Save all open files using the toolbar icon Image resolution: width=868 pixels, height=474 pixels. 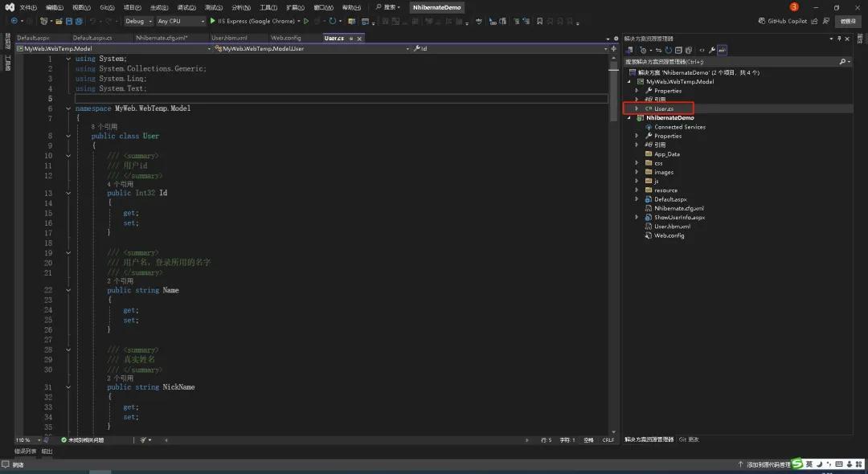[x=78, y=21]
